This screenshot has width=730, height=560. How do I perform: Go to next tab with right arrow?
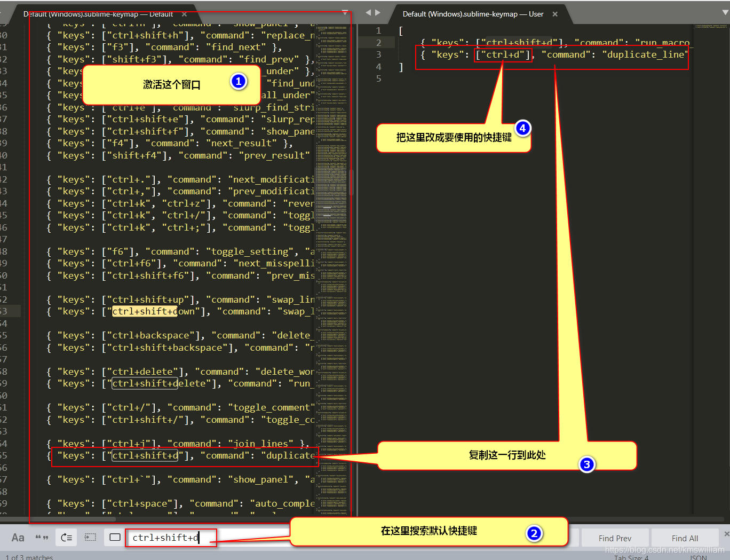coord(378,12)
